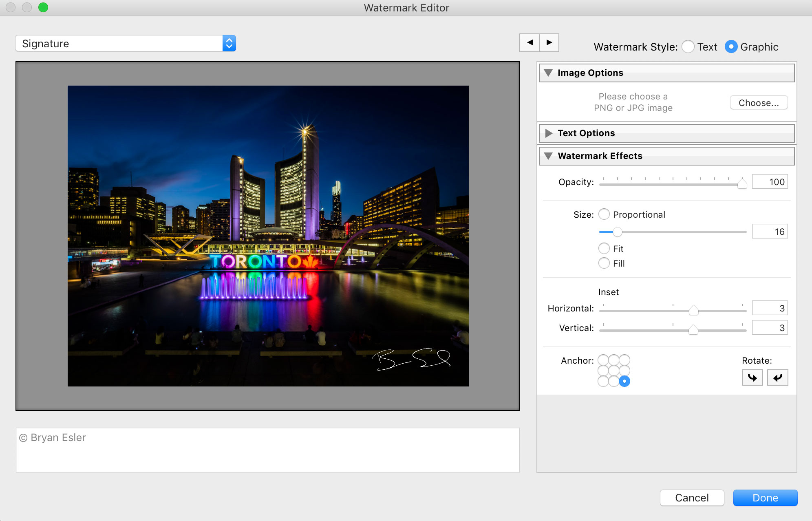The height and width of the screenshot is (521, 812).
Task: Click the Opacity slider handle
Action: pyautogui.click(x=742, y=183)
